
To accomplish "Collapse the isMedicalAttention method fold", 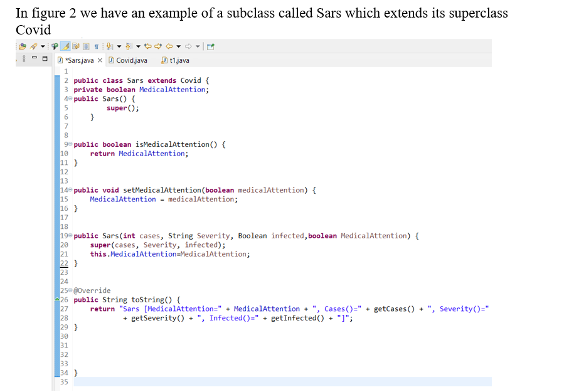I will [70, 144].
